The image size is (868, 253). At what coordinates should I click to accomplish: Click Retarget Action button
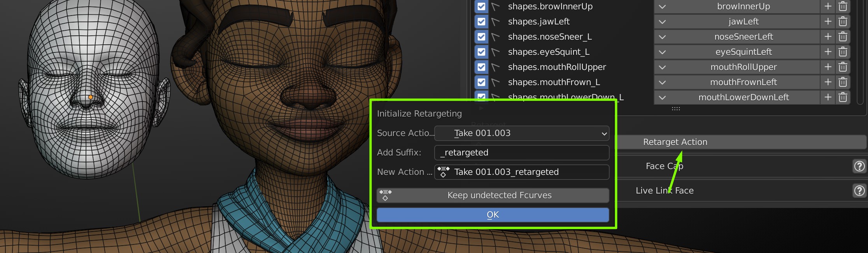(x=741, y=142)
